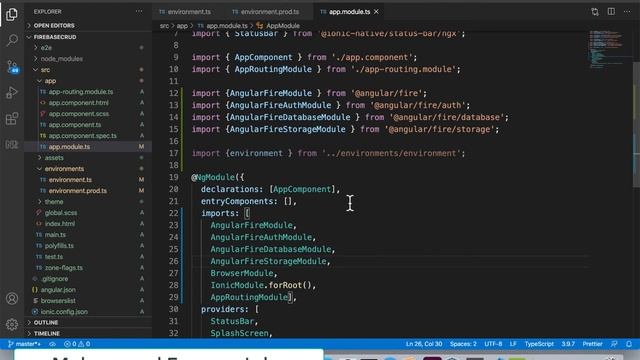Open the Run and Debug view
This screenshot has width=640, height=360.
12,93
